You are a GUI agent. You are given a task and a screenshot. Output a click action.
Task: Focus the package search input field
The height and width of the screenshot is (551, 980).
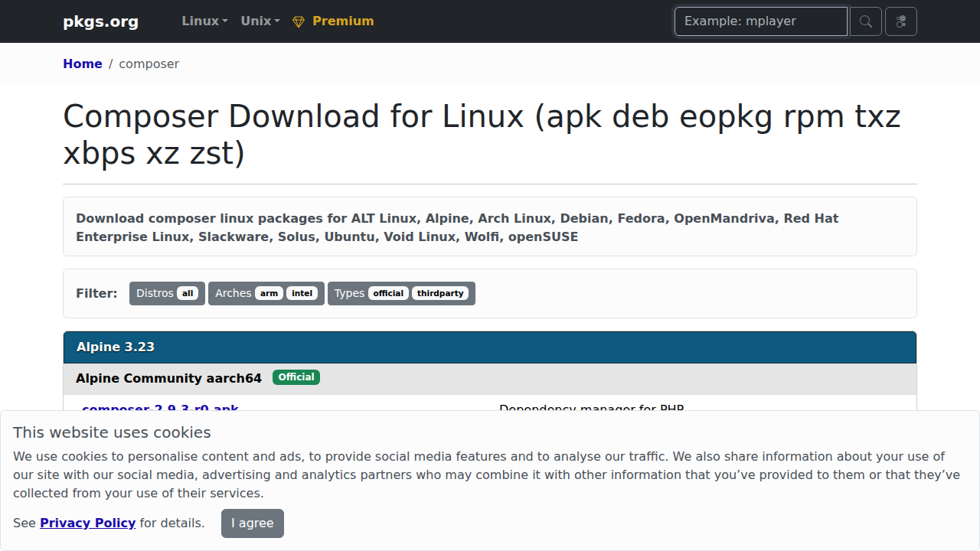(760, 21)
